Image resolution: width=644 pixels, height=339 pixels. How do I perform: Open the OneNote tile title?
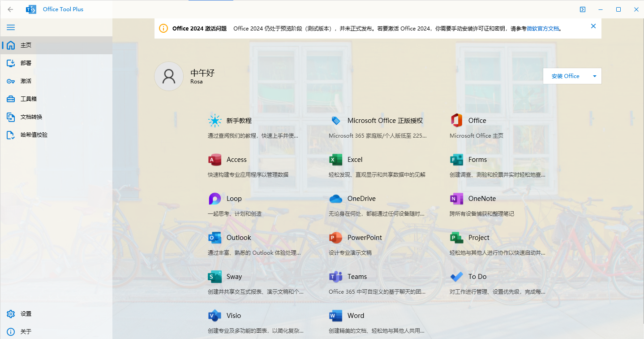[x=482, y=199]
